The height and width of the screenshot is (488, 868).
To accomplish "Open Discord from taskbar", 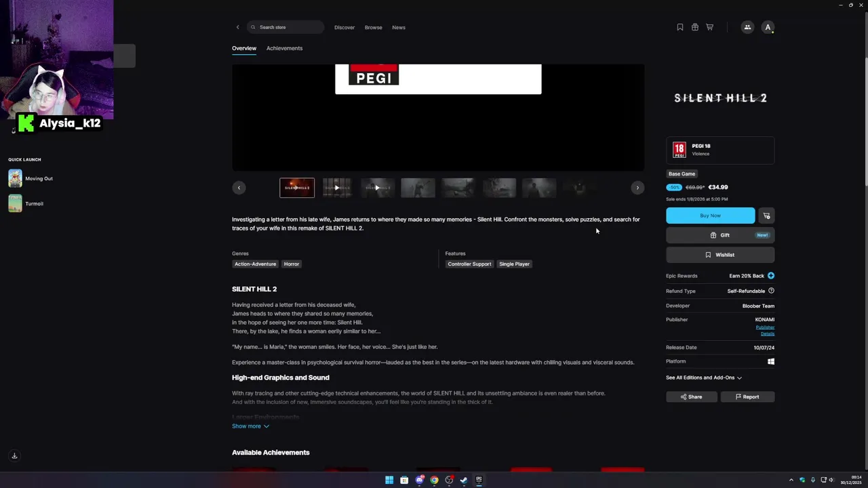I will click(419, 480).
